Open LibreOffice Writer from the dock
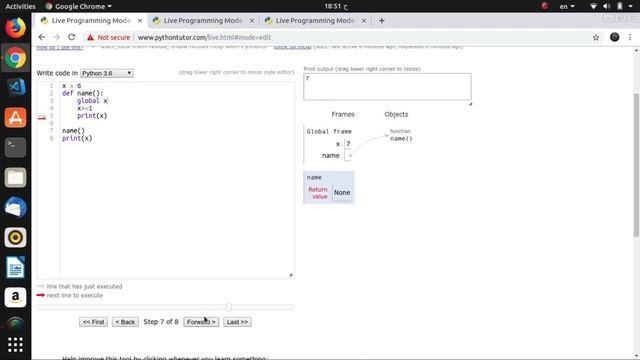 16,267
